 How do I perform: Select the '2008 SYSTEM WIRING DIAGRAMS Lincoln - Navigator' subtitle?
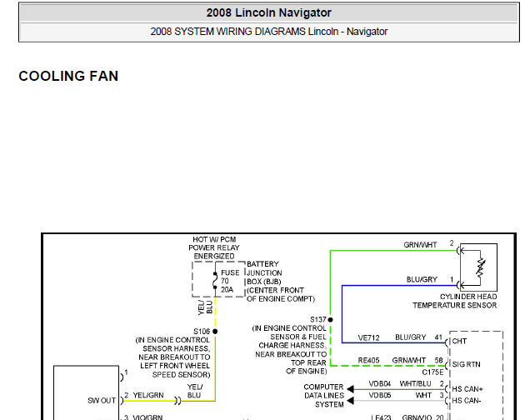(268, 32)
